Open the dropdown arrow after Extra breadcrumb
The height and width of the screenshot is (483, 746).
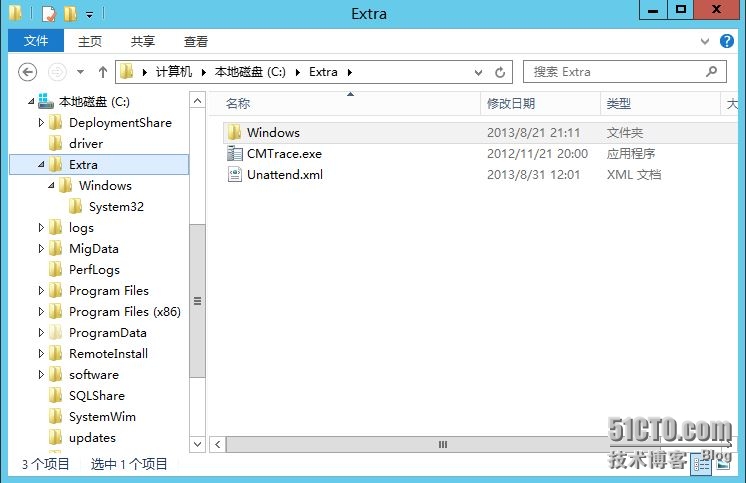coord(350,72)
